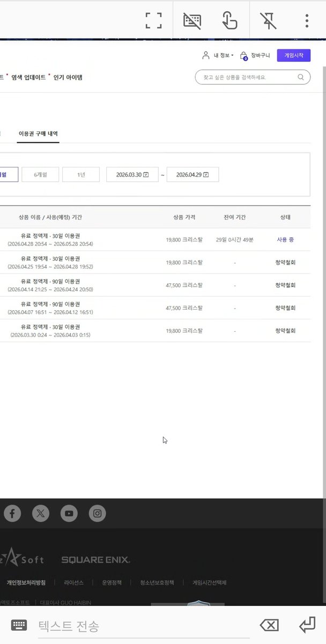Click the calendar icon beside 2026.04.29

[206, 174]
